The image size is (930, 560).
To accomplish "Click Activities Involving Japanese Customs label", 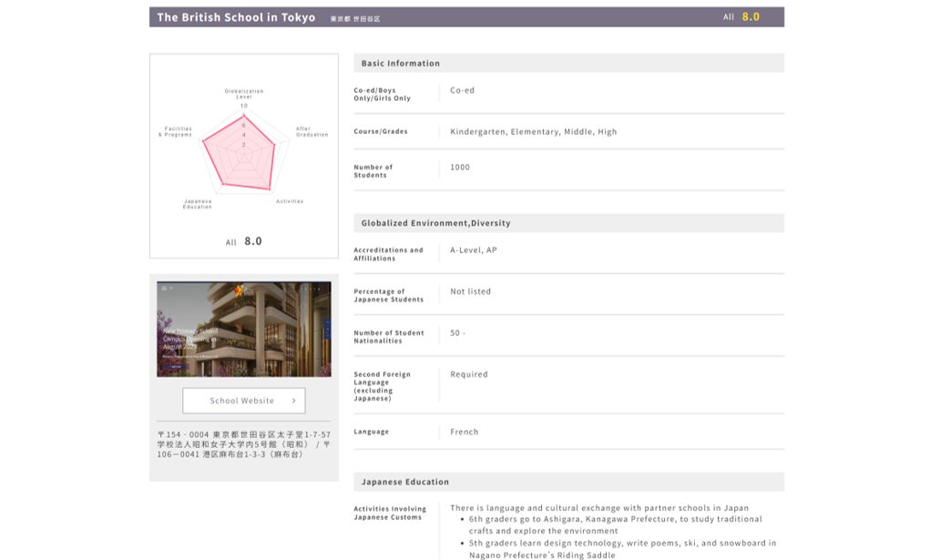I will [x=390, y=514].
